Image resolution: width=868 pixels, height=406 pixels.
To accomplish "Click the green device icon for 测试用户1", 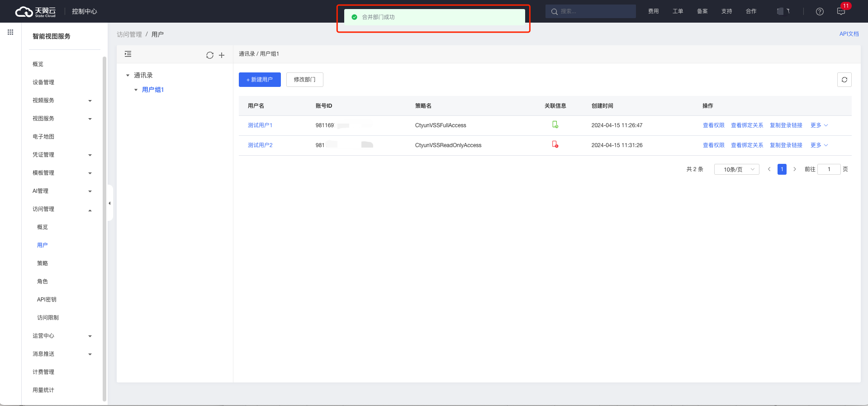I will click(x=555, y=124).
